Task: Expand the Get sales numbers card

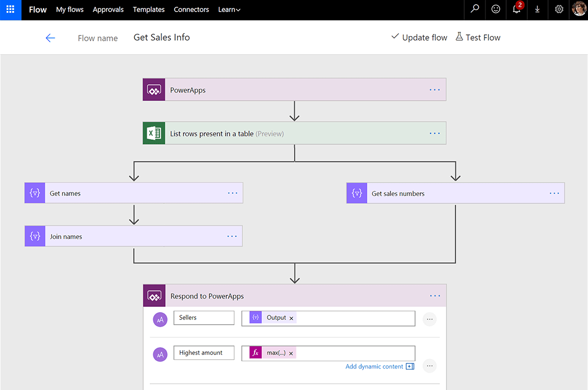Action: [x=456, y=193]
